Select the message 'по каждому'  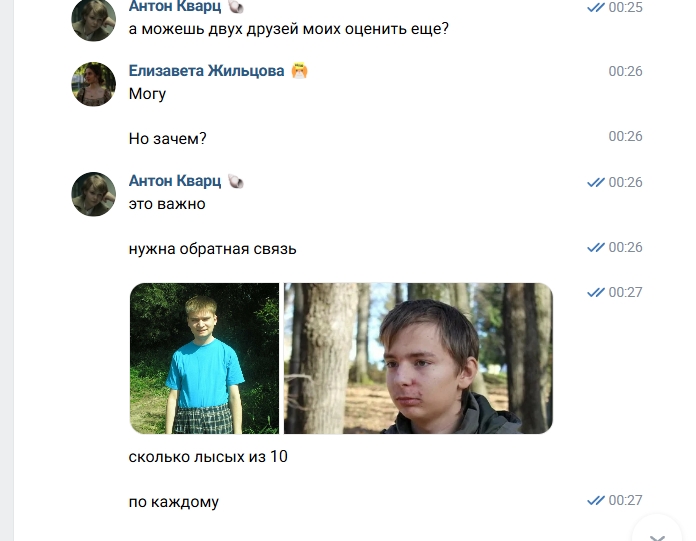(x=174, y=502)
